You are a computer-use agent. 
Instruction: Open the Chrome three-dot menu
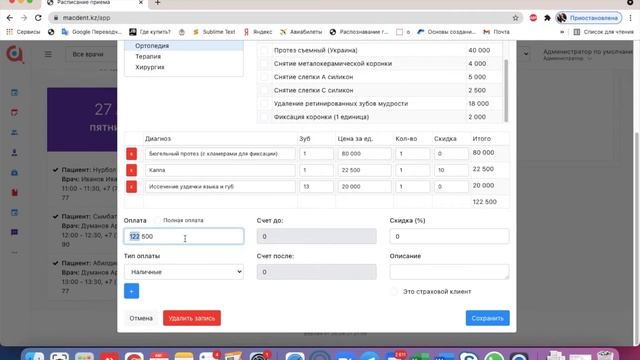631,18
